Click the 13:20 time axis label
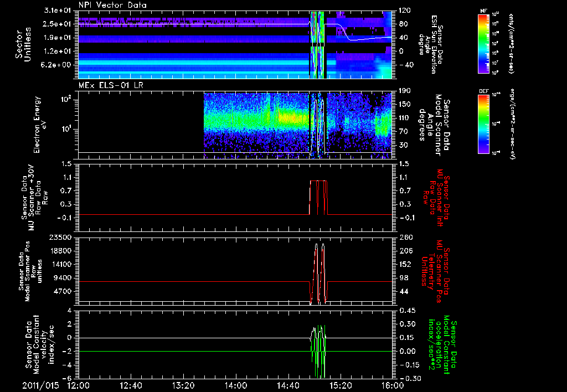The width and height of the screenshot is (567, 392). click(x=183, y=385)
